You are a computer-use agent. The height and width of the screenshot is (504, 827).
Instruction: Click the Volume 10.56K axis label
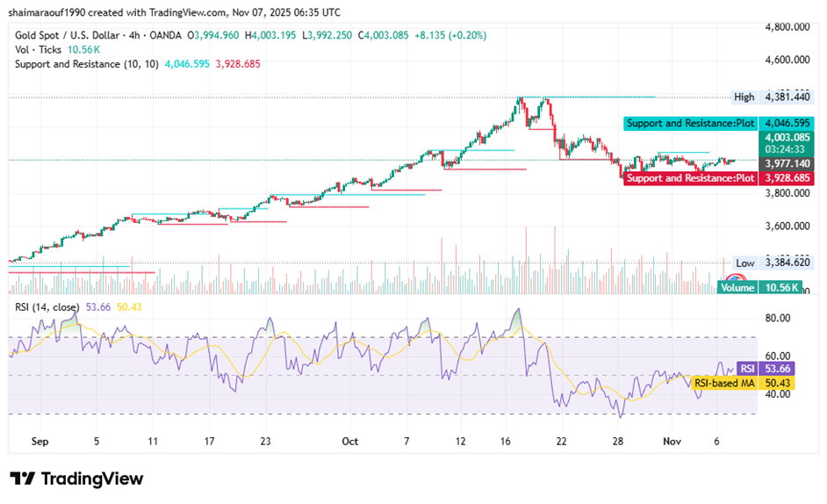pos(759,287)
